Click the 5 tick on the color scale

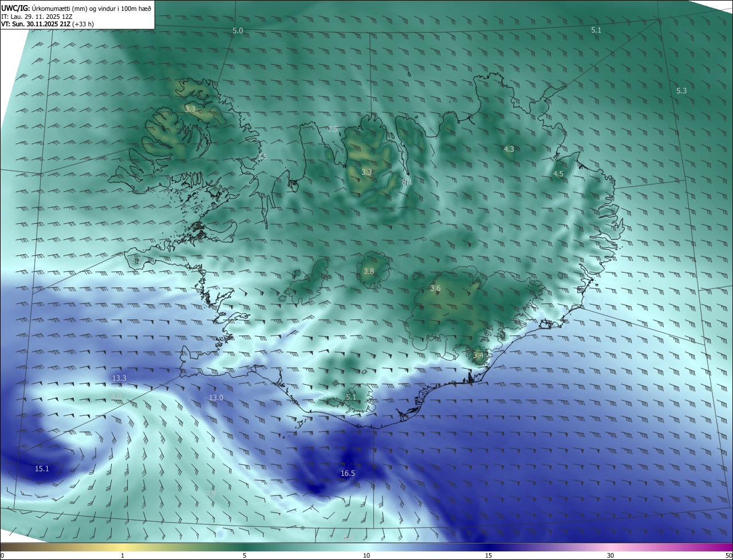(245, 555)
